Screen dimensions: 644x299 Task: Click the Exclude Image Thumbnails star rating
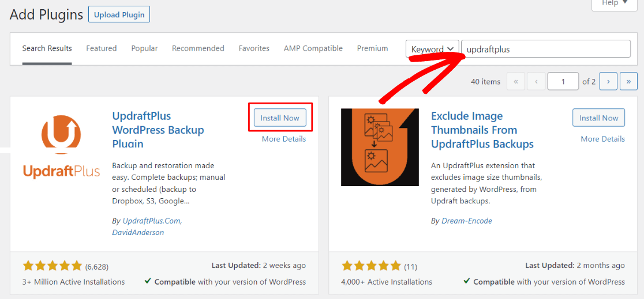pyautogui.click(x=371, y=266)
